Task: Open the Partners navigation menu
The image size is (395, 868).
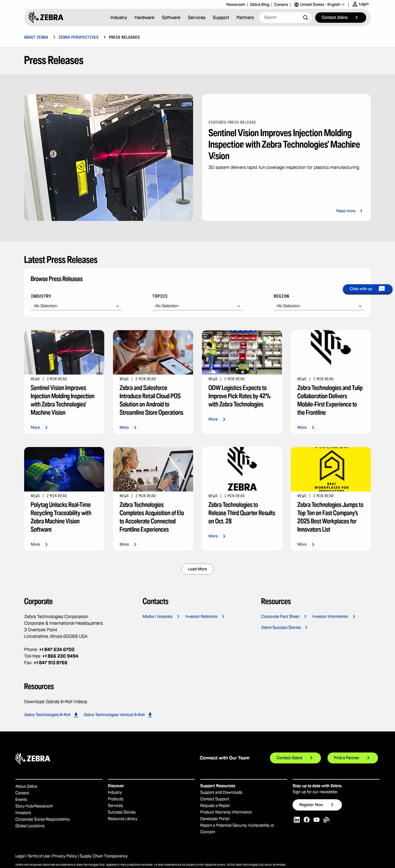Action: (245, 18)
